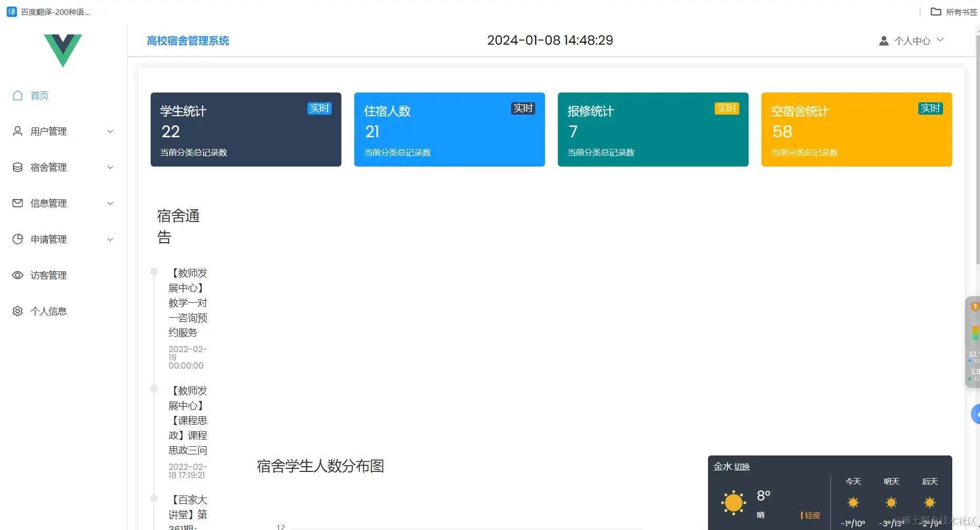Click the envelope icon beside 信息管理
The height and width of the screenshot is (530, 980).
17,203
